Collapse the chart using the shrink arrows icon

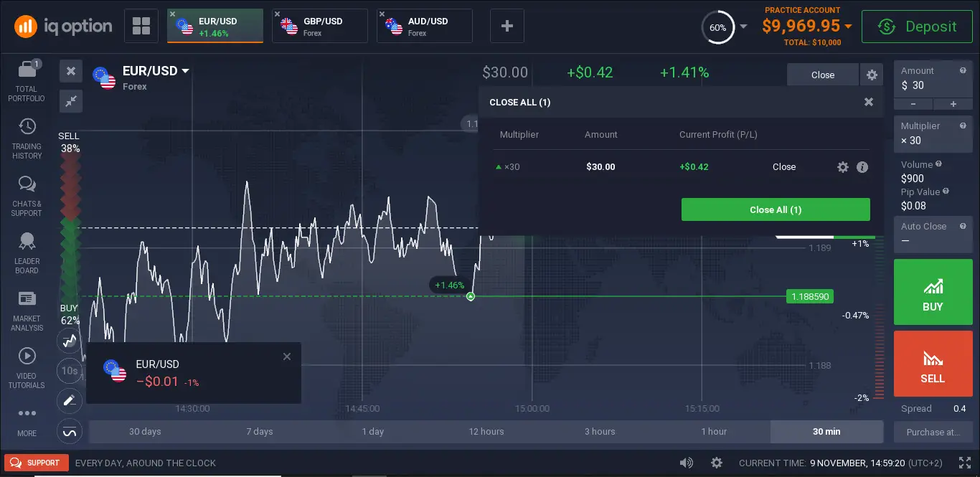pos(70,101)
